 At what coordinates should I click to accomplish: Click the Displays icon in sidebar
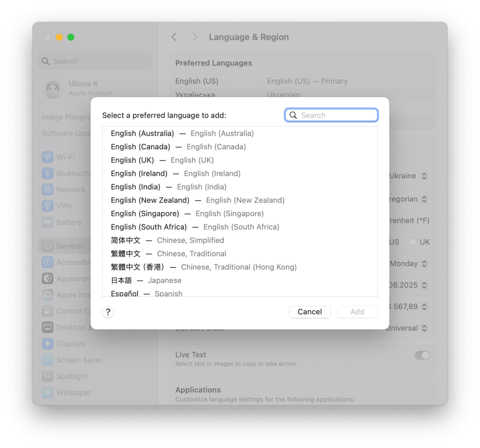click(x=48, y=343)
